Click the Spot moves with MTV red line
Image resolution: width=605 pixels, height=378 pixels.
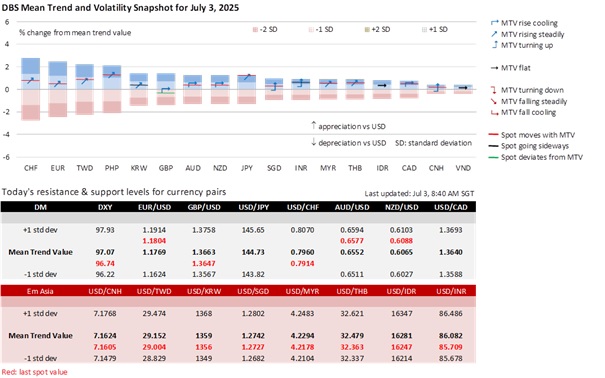pyautogui.click(x=493, y=135)
